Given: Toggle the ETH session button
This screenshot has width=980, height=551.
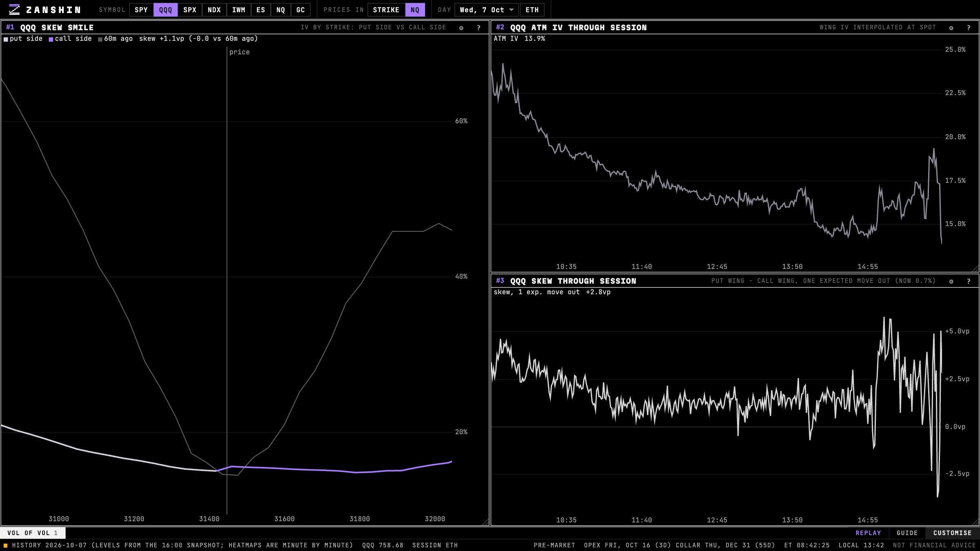Looking at the screenshot, I should [532, 10].
